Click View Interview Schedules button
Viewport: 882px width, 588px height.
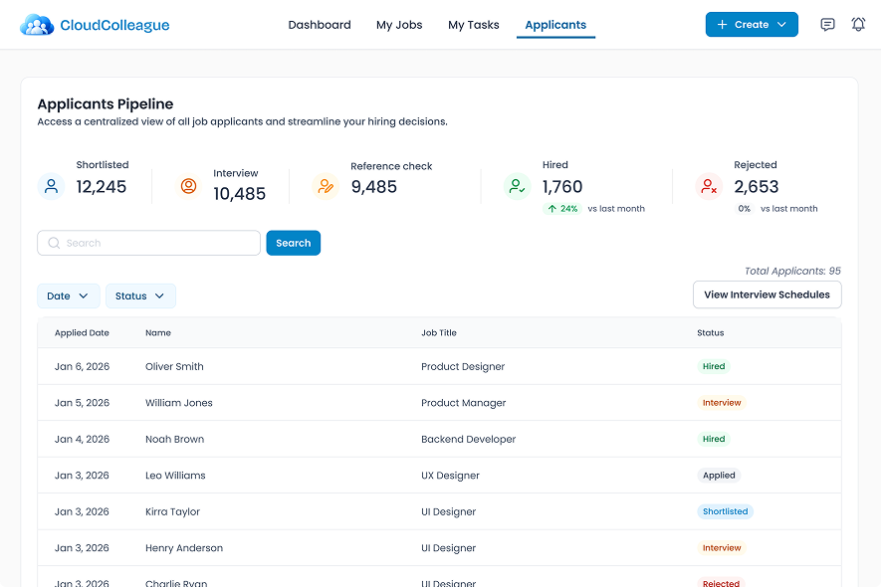tap(767, 294)
